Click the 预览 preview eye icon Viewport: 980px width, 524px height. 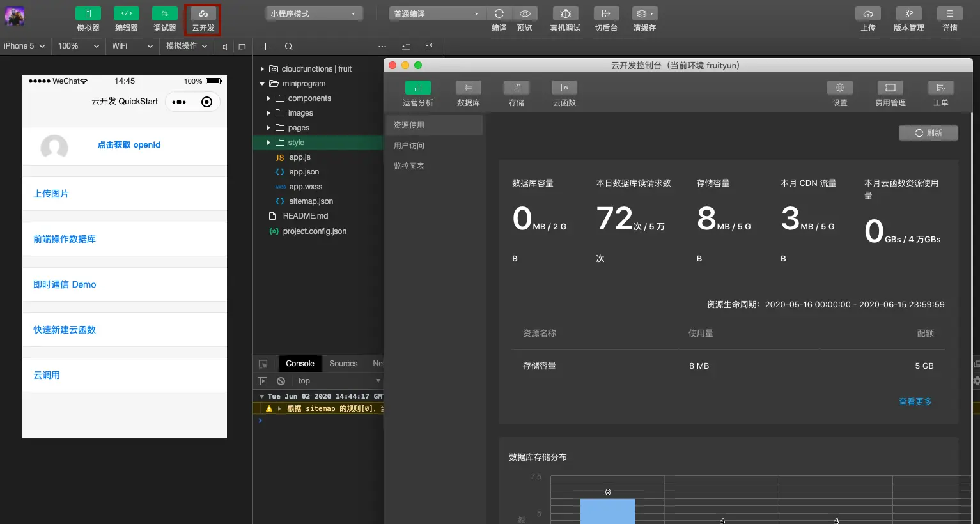coord(525,13)
